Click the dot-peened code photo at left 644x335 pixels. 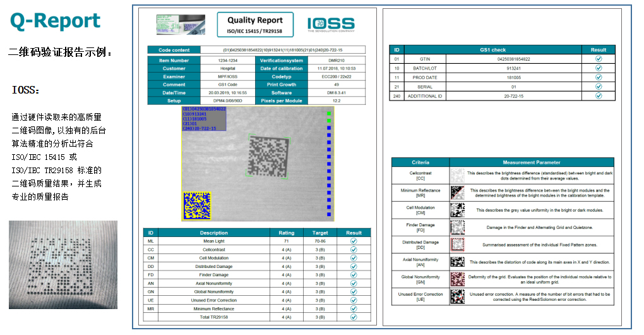(63, 264)
